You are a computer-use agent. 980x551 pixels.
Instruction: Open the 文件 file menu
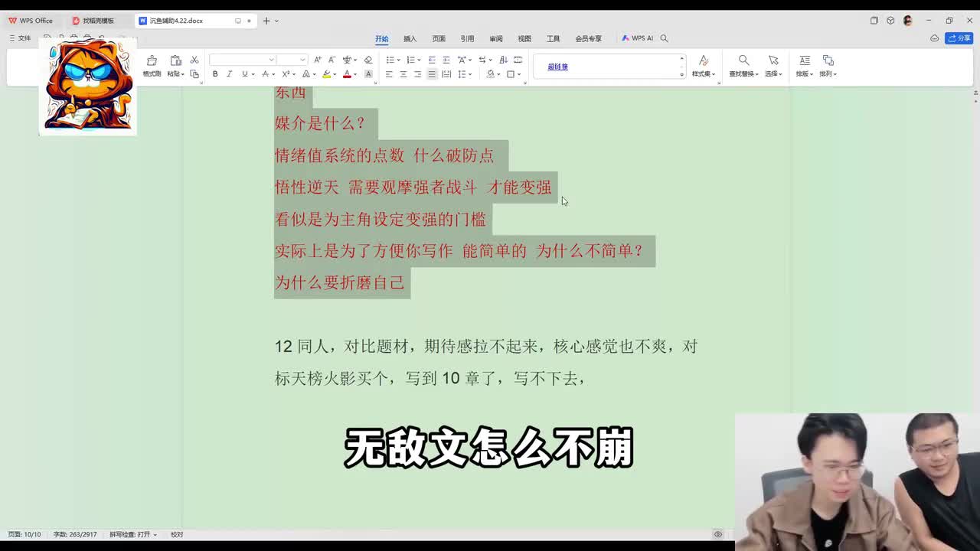click(x=21, y=38)
